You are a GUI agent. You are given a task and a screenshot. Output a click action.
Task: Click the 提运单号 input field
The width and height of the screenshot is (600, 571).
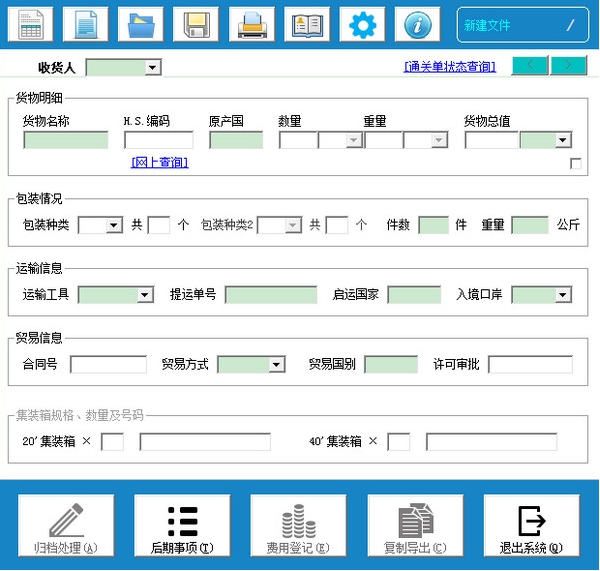click(x=271, y=295)
